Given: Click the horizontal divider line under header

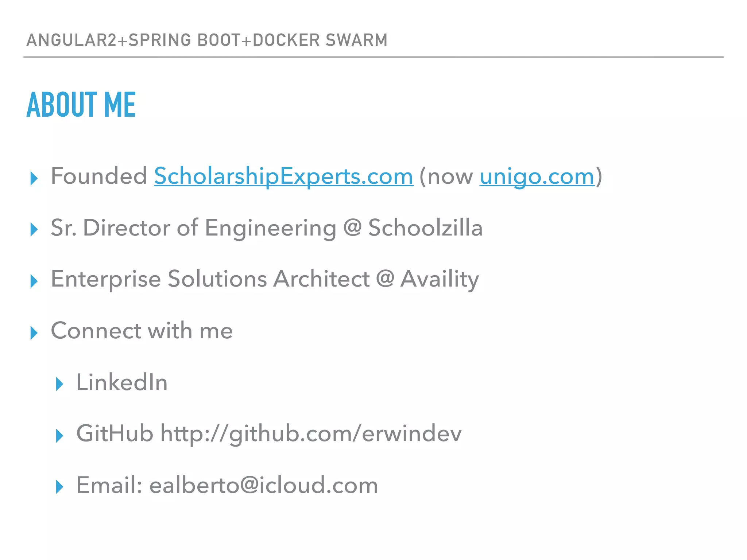Looking at the screenshot, I should click(x=373, y=57).
